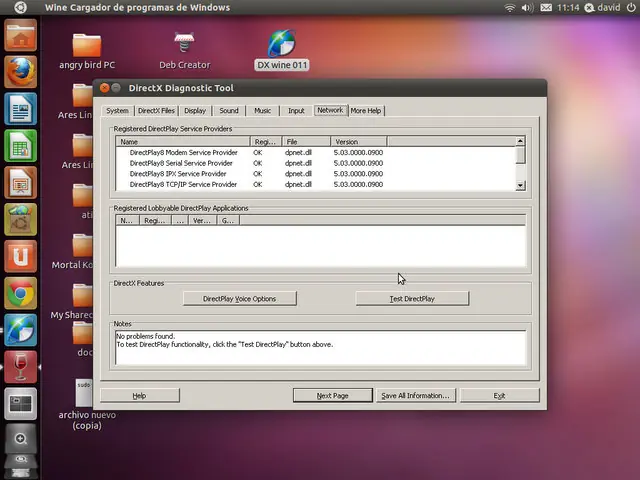Click Save All Information button
This screenshot has width=640, height=480.
[416, 396]
